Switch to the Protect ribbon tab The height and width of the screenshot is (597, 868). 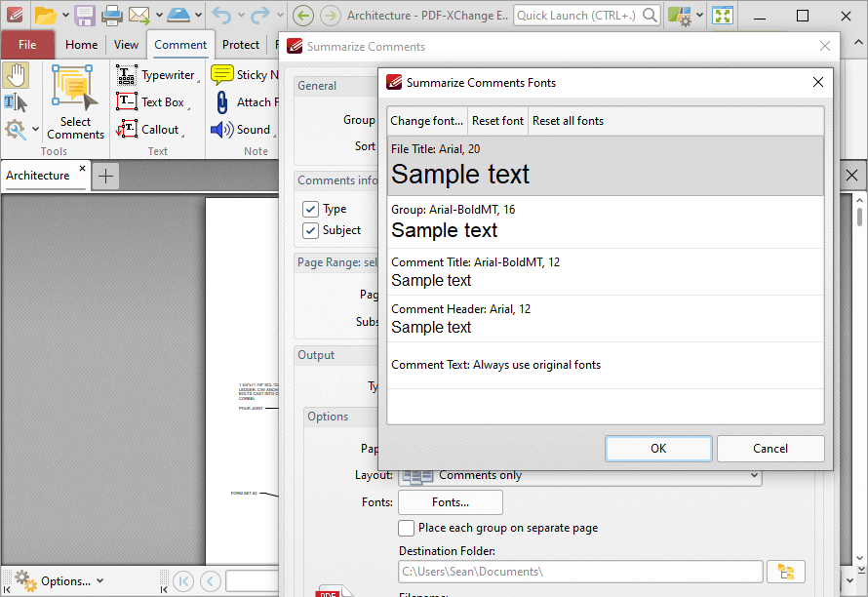click(x=240, y=44)
